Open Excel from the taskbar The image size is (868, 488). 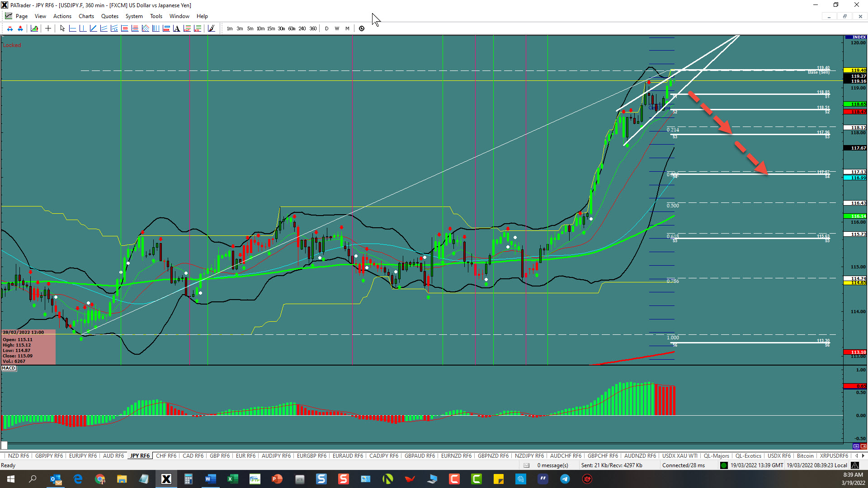[232, 479]
